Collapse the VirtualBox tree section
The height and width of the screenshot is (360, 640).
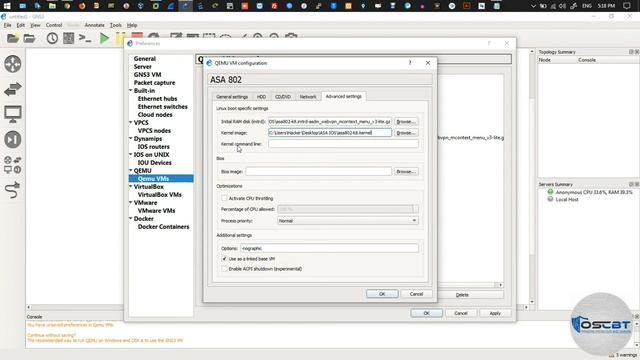(x=131, y=187)
